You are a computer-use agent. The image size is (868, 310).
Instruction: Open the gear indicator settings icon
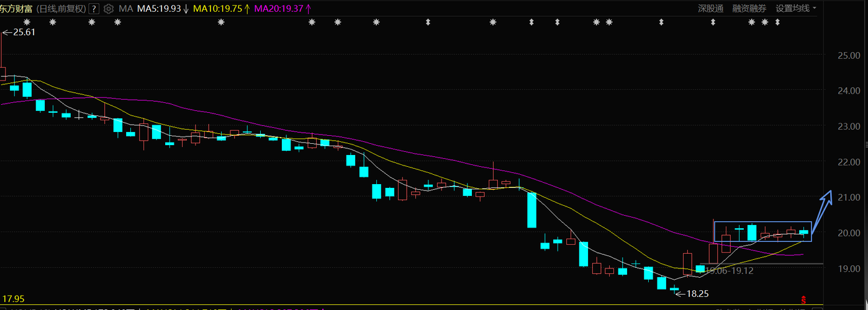pos(109,9)
